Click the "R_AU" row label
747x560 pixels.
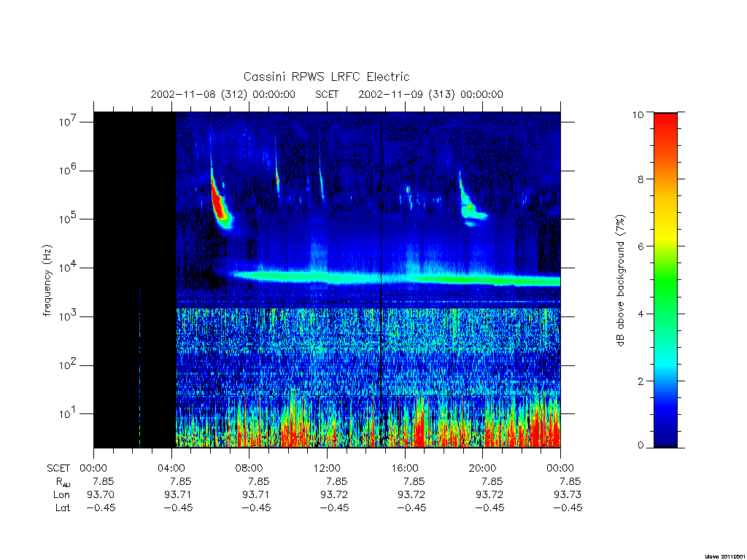coord(62,482)
